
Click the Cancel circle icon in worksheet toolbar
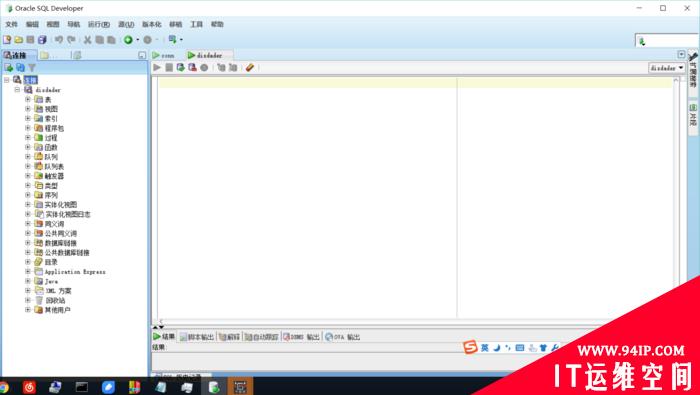pos(204,67)
